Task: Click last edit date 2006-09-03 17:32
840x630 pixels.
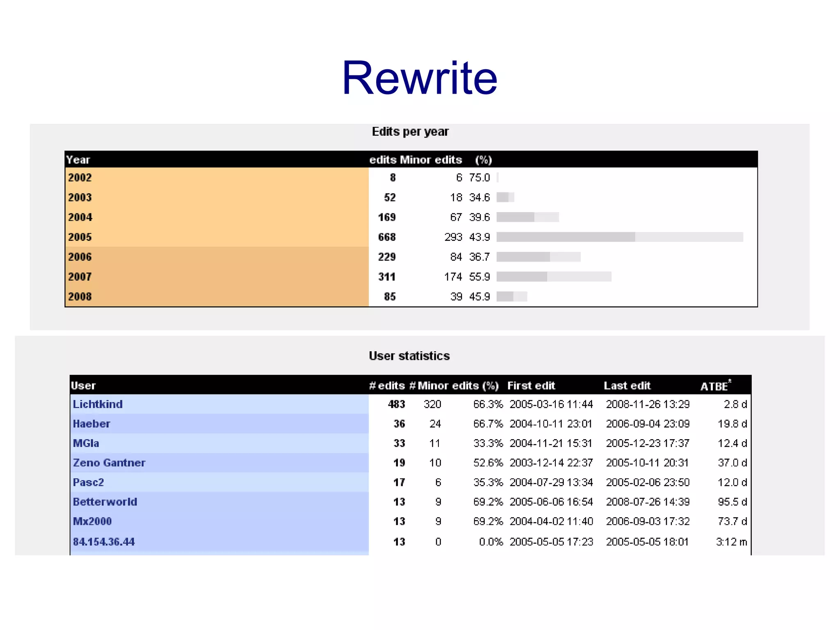Action: [x=648, y=521]
